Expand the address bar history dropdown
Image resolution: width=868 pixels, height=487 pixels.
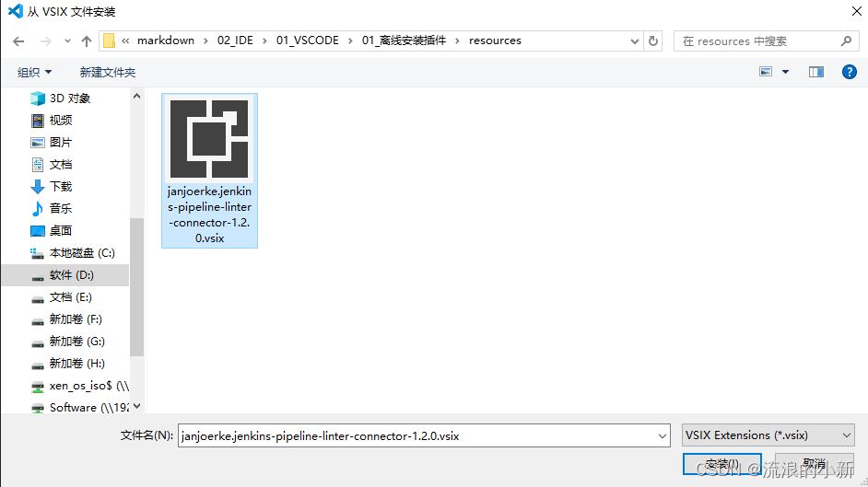pos(634,41)
